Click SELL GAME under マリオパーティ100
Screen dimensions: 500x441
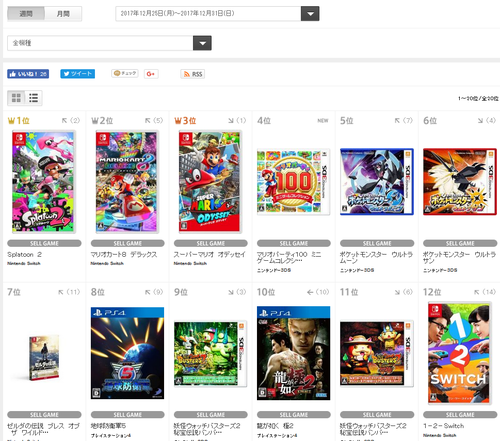tap(294, 243)
